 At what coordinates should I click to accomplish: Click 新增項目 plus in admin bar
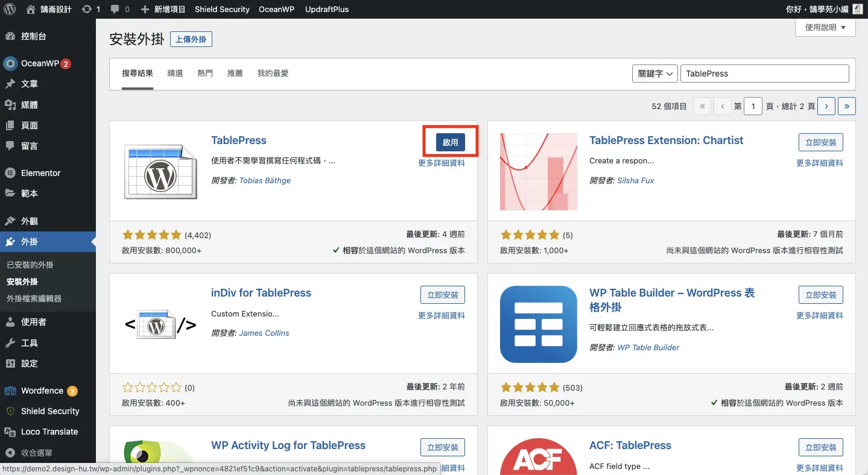click(163, 9)
